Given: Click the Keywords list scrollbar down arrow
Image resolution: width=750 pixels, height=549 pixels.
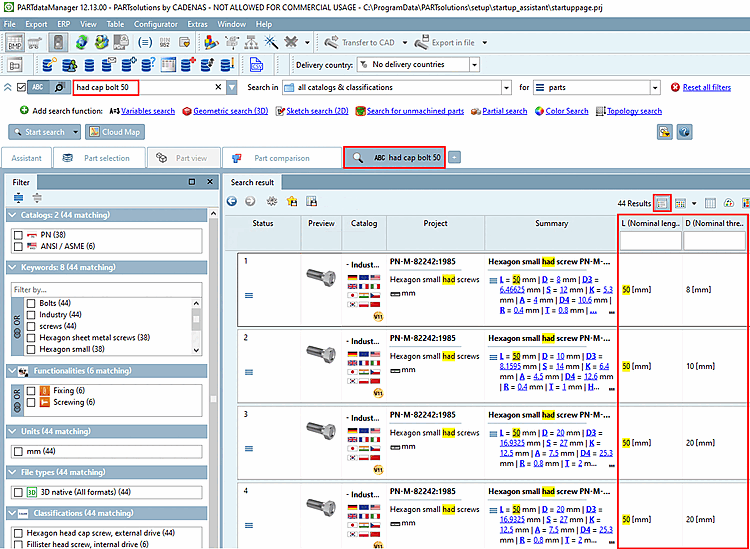Looking at the screenshot, I should (x=196, y=350).
